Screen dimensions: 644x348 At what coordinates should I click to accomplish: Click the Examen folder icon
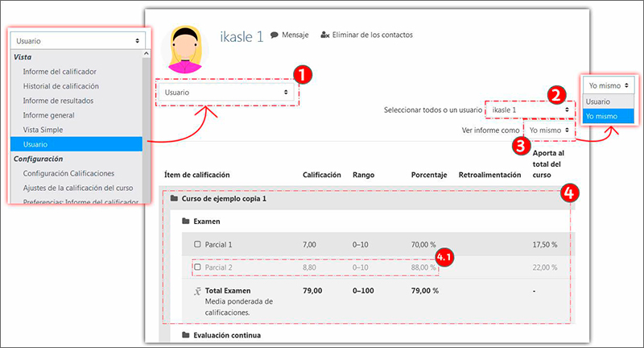186,220
